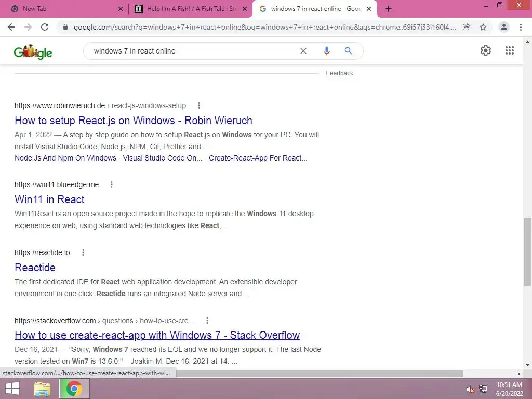532x399 pixels.
Task: Click the scroll right arrow
Action: [519, 374]
